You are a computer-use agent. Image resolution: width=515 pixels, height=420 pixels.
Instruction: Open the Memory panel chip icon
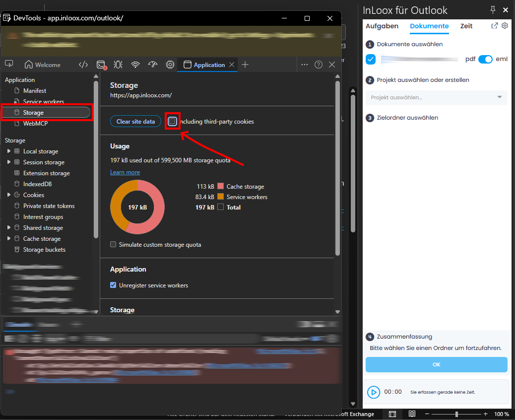click(x=170, y=65)
